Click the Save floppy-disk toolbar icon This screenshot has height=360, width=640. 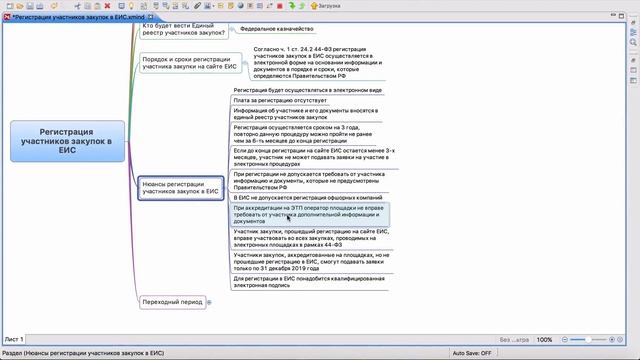tap(30, 6)
